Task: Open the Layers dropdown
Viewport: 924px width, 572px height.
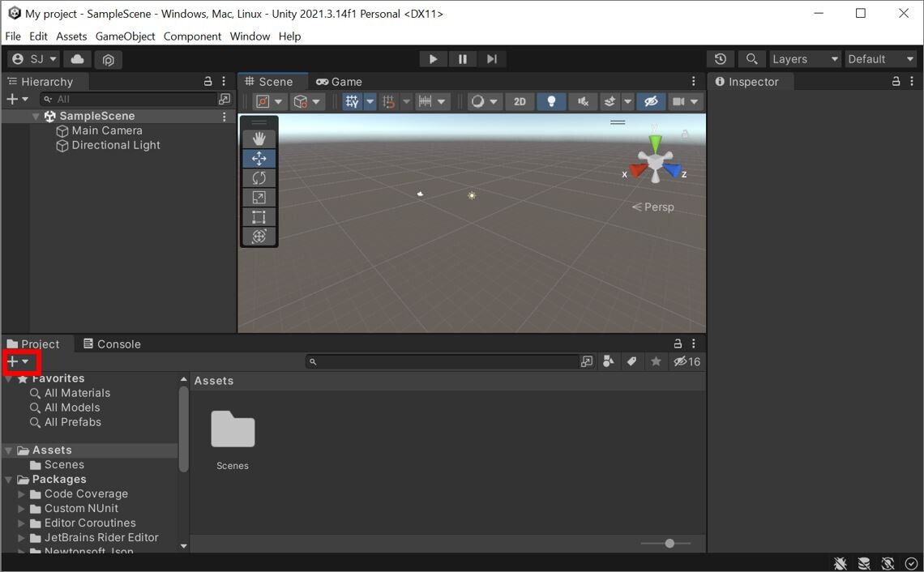Action: pos(805,59)
